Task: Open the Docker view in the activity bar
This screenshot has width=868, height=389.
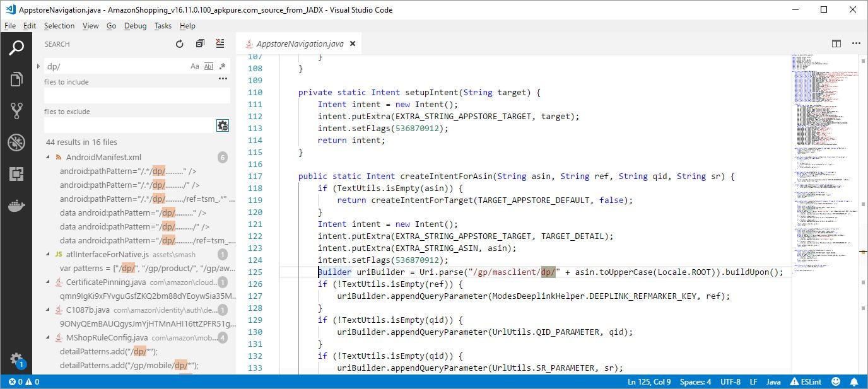Action: [x=16, y=206]
